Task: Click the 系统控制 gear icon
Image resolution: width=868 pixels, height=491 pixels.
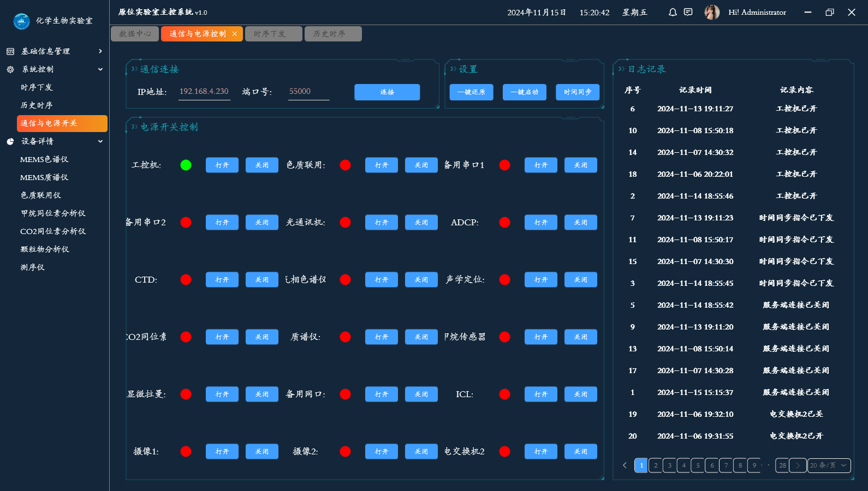Action: click(x=10, y=69)
